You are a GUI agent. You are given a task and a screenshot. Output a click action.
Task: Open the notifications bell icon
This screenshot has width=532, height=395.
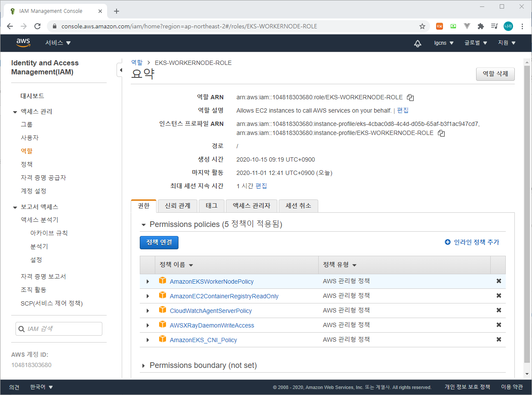[418, 43]
